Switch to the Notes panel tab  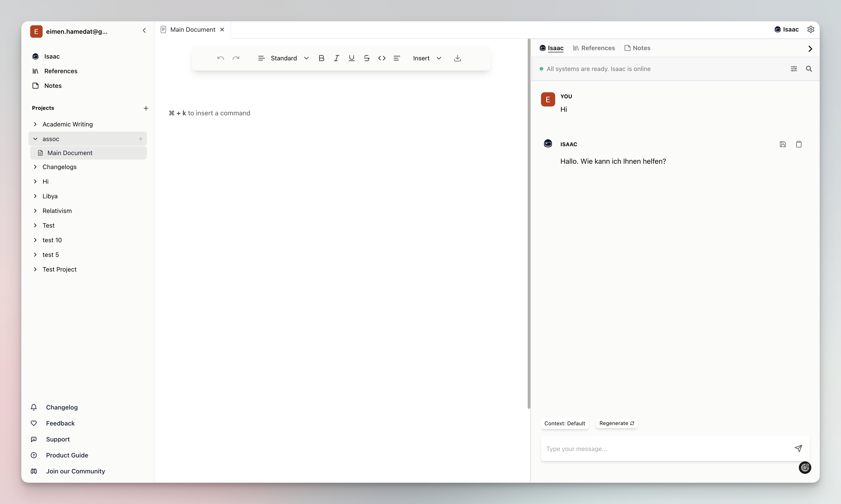[637, 48]
